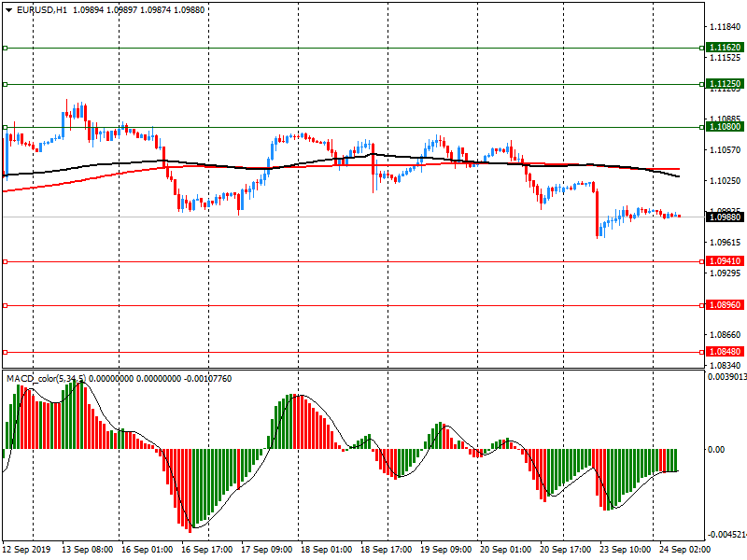Click right handle of 1.08960 line
The height and width of the screenshot is (560, 747).
[702, 306]
